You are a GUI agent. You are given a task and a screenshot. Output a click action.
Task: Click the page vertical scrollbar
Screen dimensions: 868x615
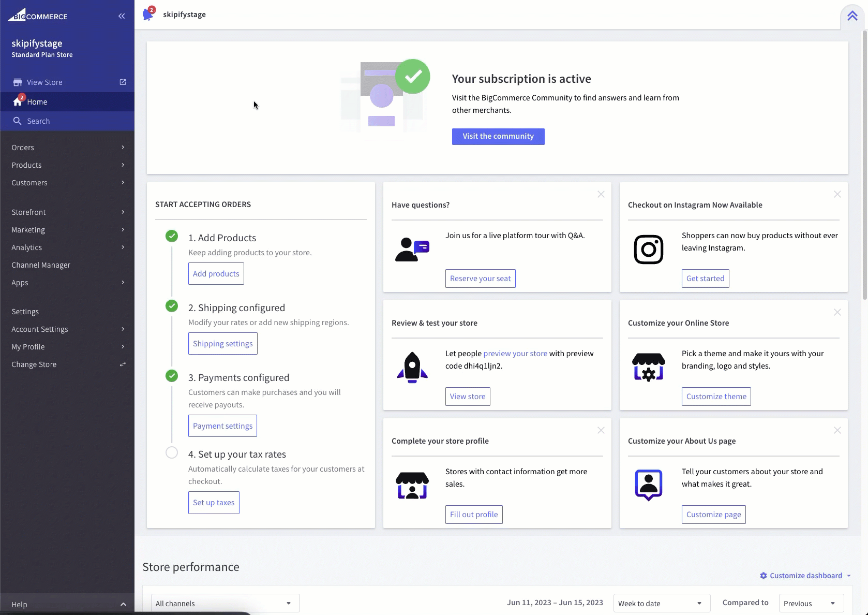[x=864, y=166]
